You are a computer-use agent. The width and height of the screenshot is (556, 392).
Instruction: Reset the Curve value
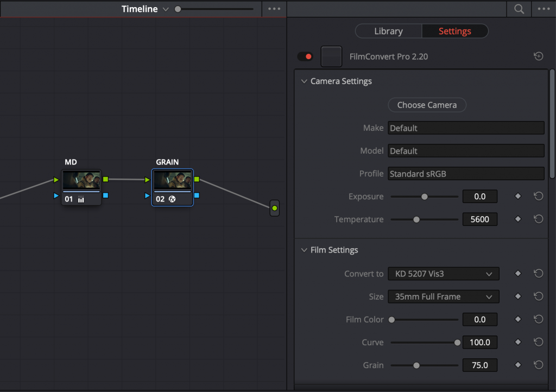point(538,342)
